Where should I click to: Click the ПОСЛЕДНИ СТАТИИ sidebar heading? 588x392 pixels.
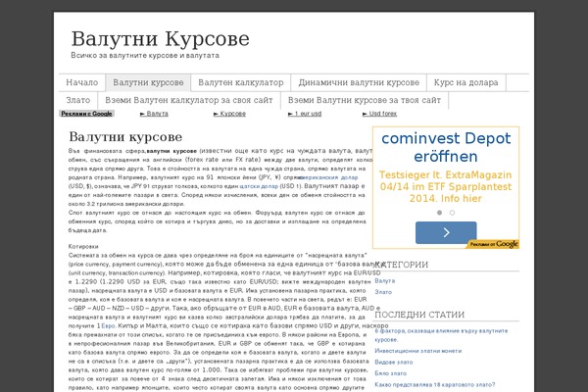click(419, 315)
